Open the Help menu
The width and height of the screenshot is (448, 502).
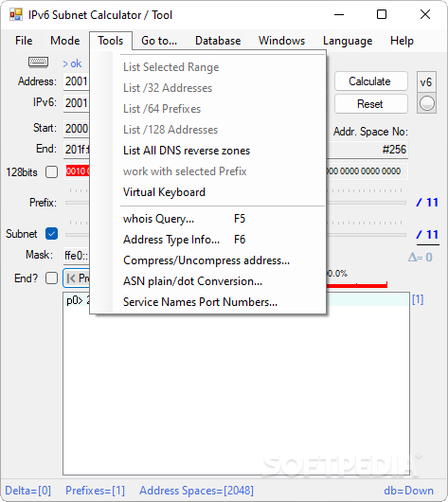pyautogui.click(x=402, y=41)
